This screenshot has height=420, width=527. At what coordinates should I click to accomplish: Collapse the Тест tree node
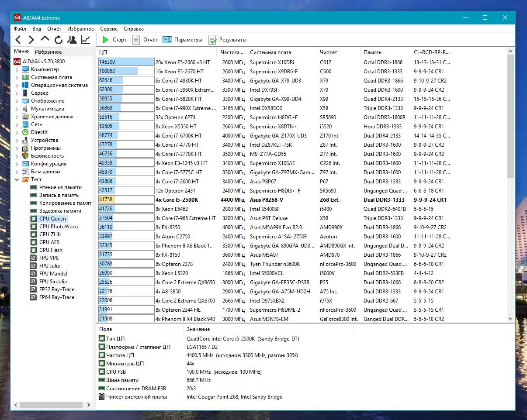pos(17,179)
